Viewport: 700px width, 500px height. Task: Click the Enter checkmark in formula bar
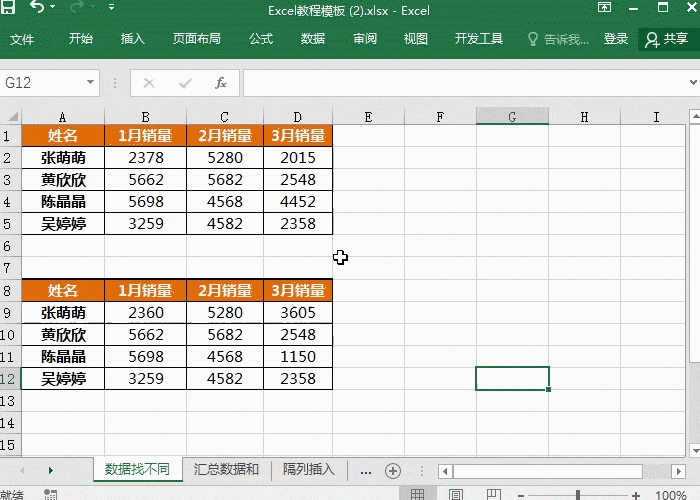tap(185, 83)
